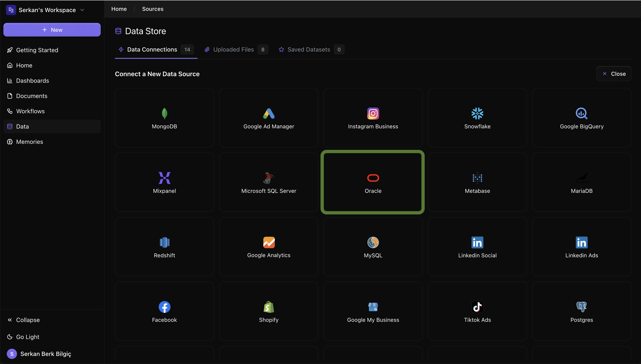Screen dimensions: 641x364
Task: Choose the Google Ad Manager logo
Action: pyautogui.click(x=269, y=113)
